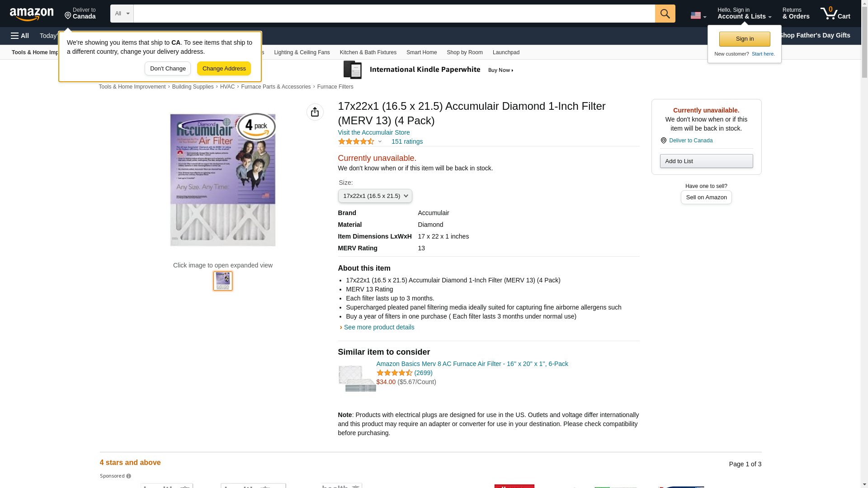The width and height of the screenshot is (868, 488).
Task: Expand See more product details
Action: [x=378, y=327]
